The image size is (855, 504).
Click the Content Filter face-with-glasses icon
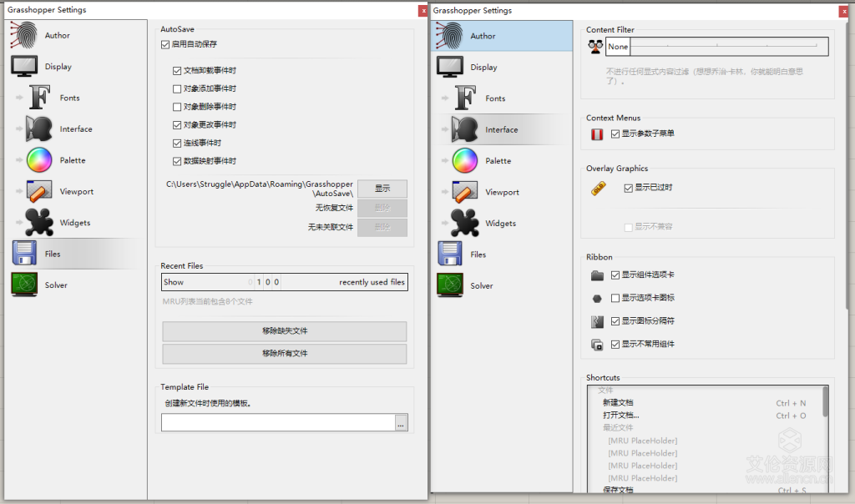tap(595, 47)
